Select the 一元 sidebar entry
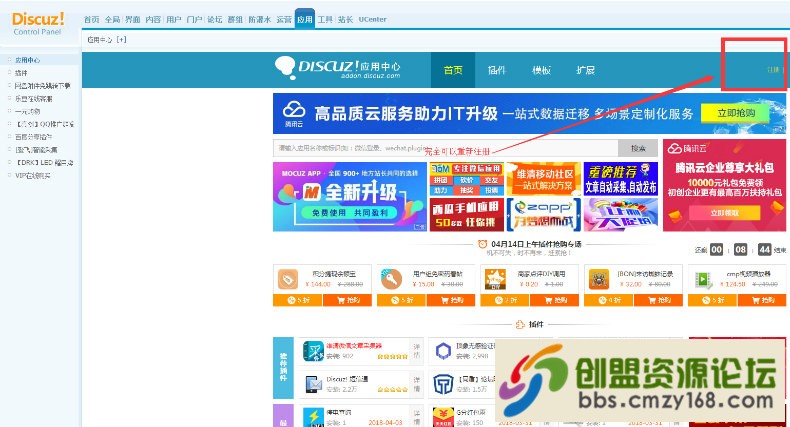 pos(27,111)
